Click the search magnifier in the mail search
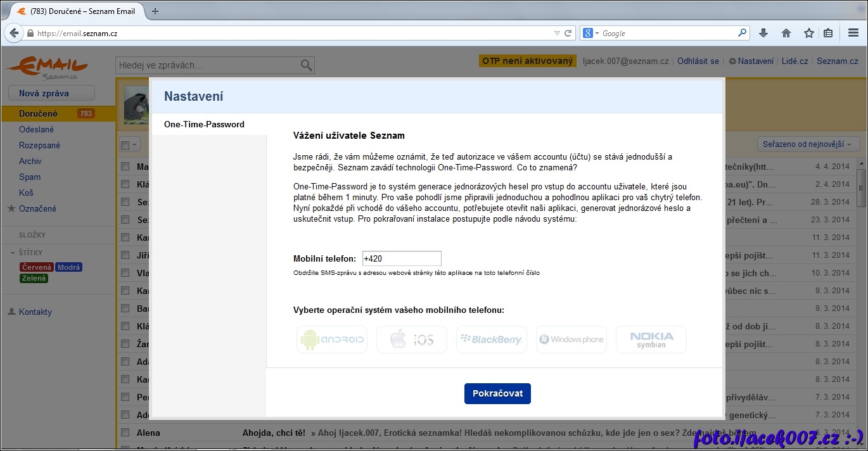Image resolution: width=868 pixels, height=451 pixels. tap(307, 65)
